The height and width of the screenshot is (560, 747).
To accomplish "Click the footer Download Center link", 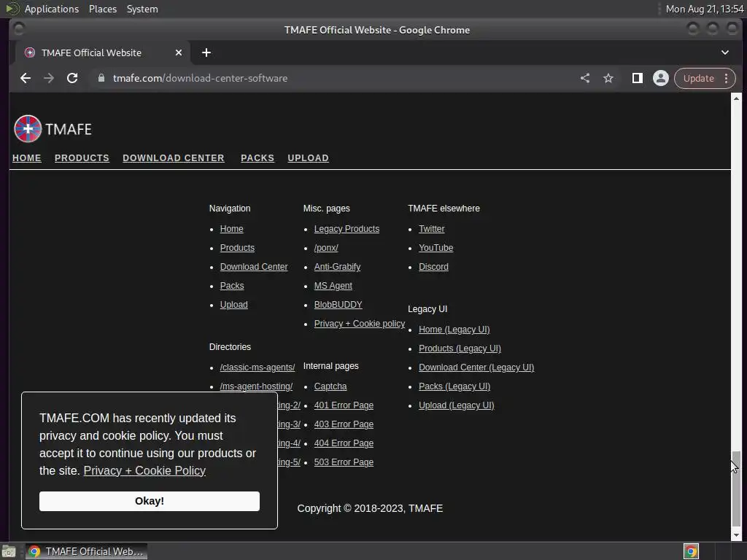I will (254, 267).
